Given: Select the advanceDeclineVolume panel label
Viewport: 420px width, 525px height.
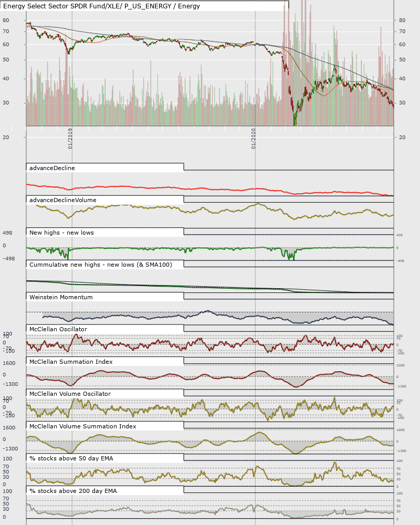Looking at the screenshot, I should click(x=62, y=200).
